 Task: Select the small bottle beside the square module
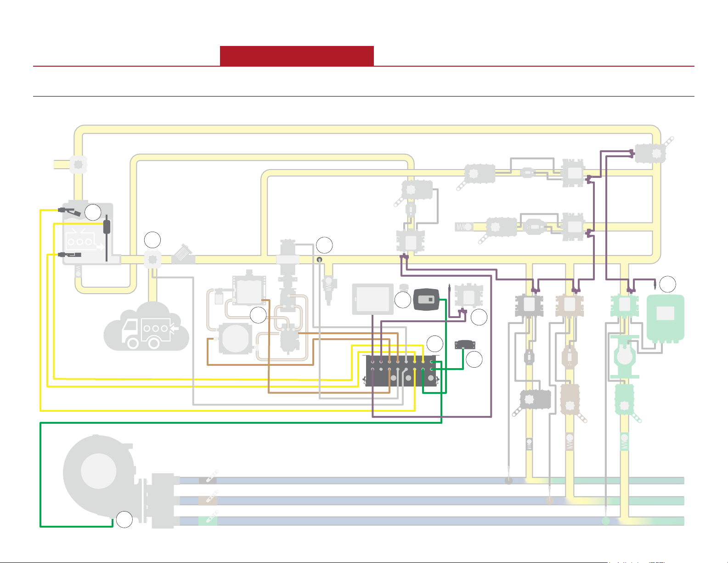[x=219, y=296]
